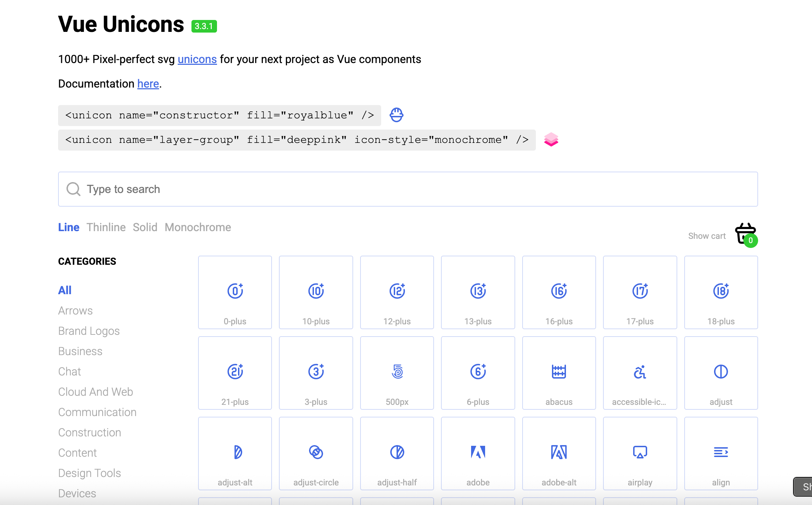Open the Construction category
Viewport: 812px width, 505px height.
coord(90,433)
